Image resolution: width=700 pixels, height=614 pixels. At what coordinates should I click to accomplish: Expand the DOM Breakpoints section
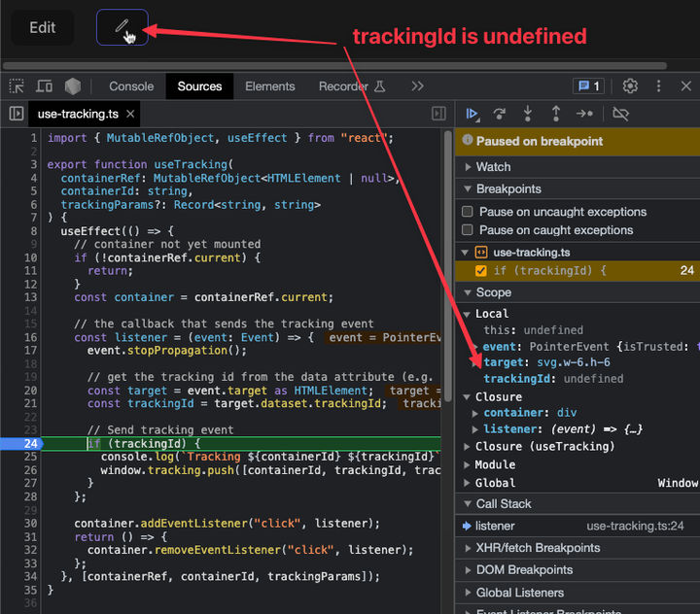point(523,570)
